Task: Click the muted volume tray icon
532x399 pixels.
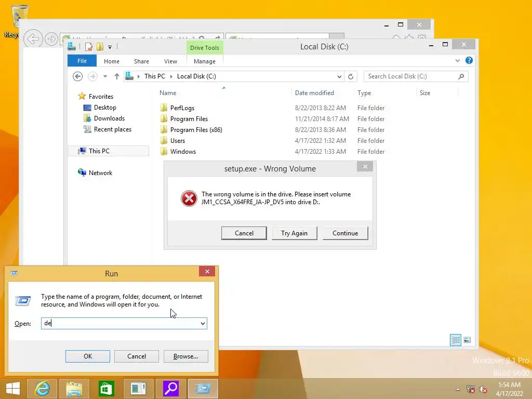Action: point(483,389)
